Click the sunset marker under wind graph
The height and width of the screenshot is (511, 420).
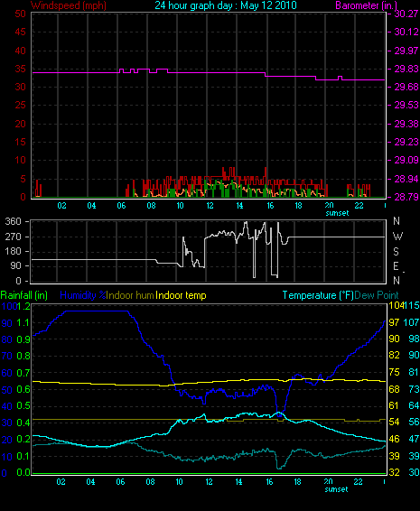coord(337,213)
